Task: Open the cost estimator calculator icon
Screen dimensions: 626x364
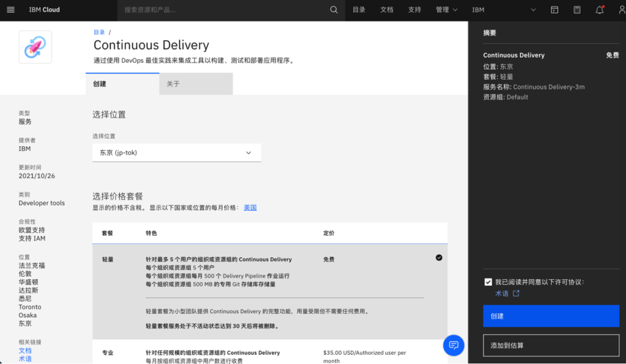Action: 577,10
